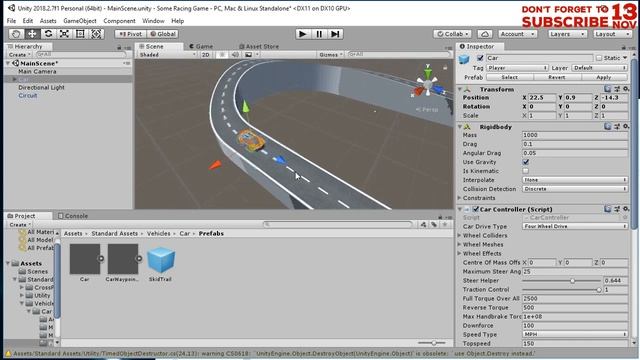Toggle Pivot/Center handle mode

click(x=131, y=34)
